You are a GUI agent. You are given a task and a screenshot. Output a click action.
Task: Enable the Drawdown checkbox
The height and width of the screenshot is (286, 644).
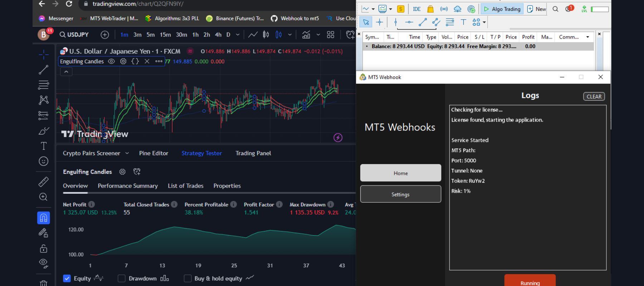122,278
